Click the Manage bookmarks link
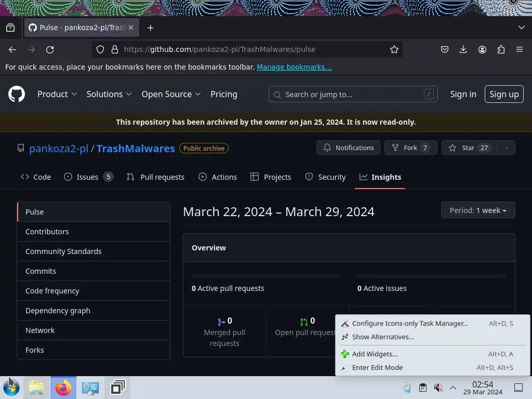Viewport: 532px width, 399px height. pos(294,67)
